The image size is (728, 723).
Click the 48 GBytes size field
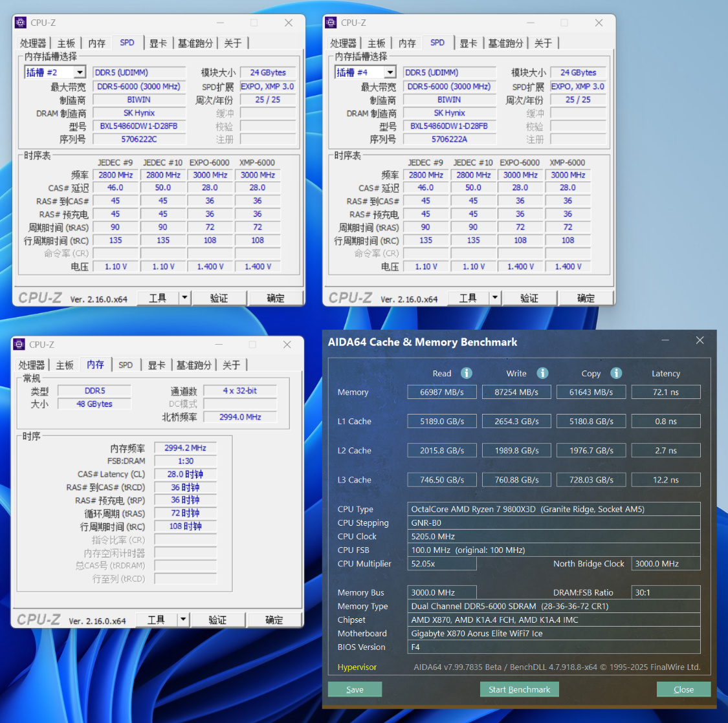94,404
